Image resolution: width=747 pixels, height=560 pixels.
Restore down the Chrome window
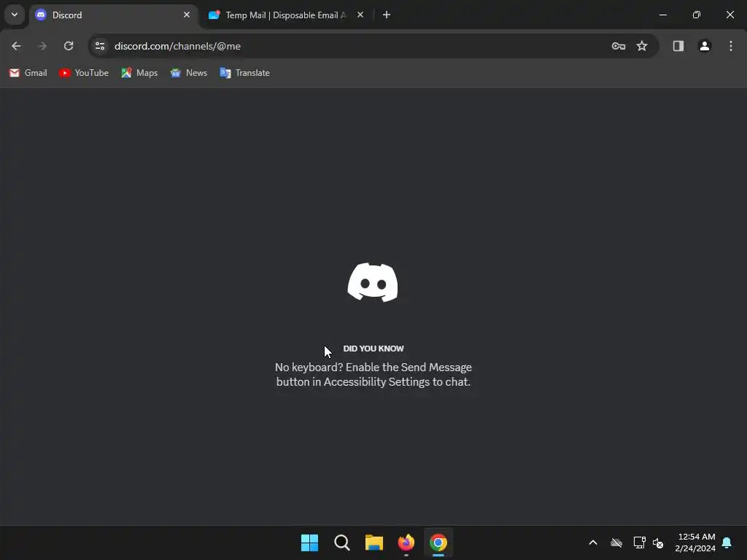point(697,15)
